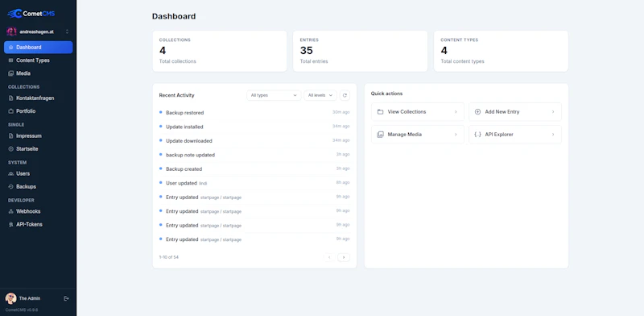
Task: Click the andreashagen.at site avatar
Action: tap(11, 31)
